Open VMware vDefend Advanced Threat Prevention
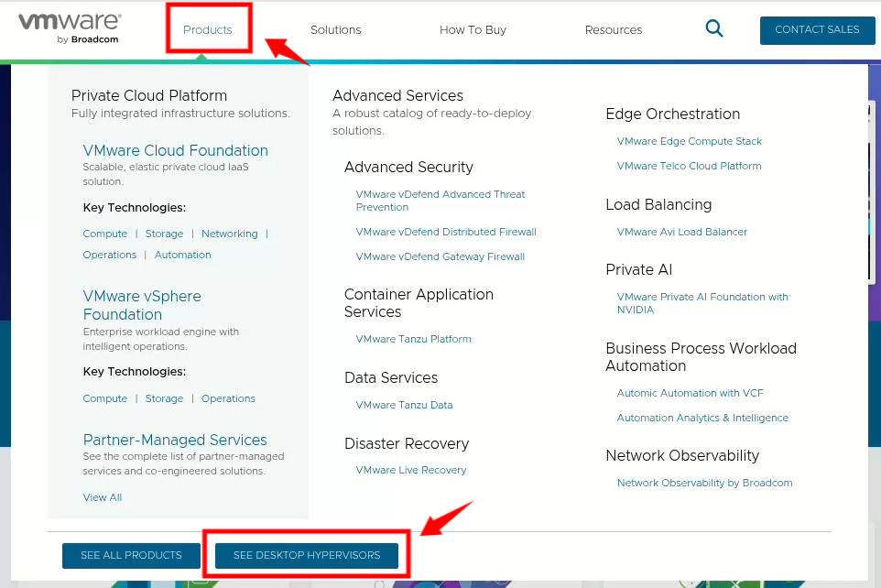The height and width of the screenshot is (588, 881). pyautogui.click(x=440, y=201)
